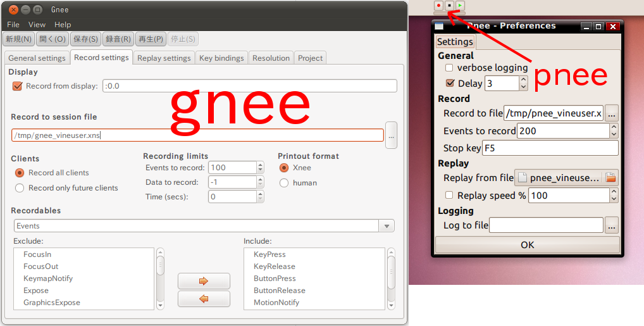
Task: Click the pnee black stop icon
Action: (x=449, y=6)
